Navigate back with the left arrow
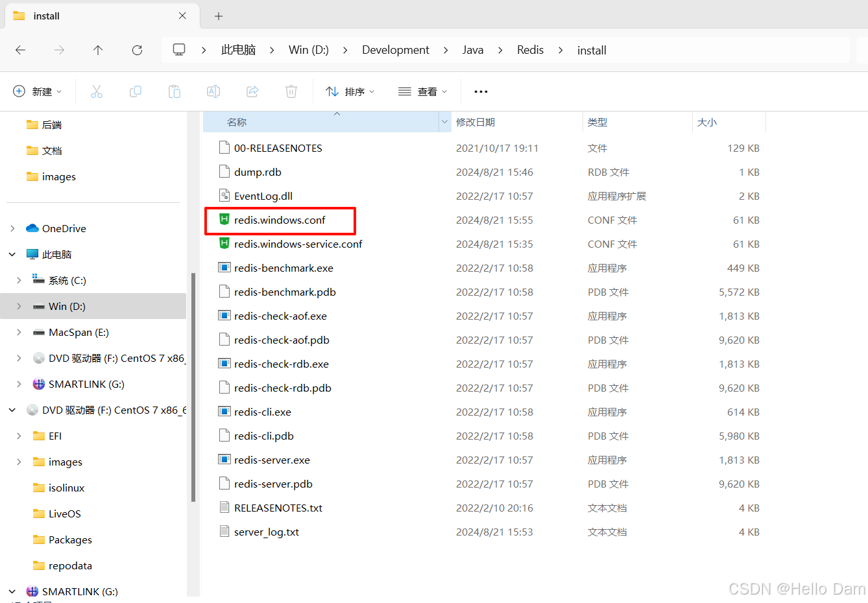868x603 pixels. click(21, 50)
